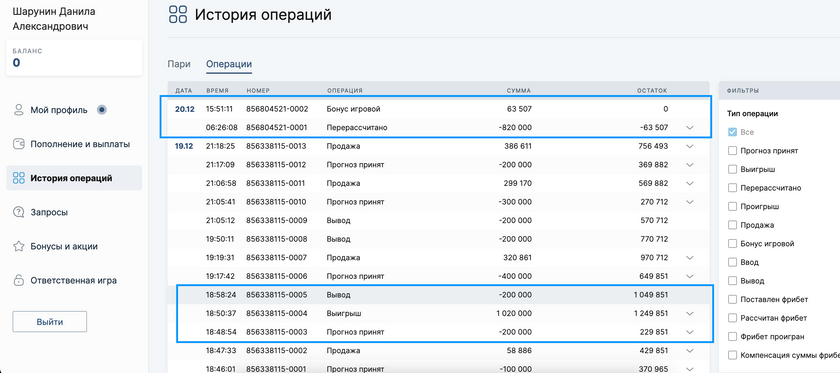Click the Выйти button
The height and width of the screenshot is (373, 840).
[50, 322]
